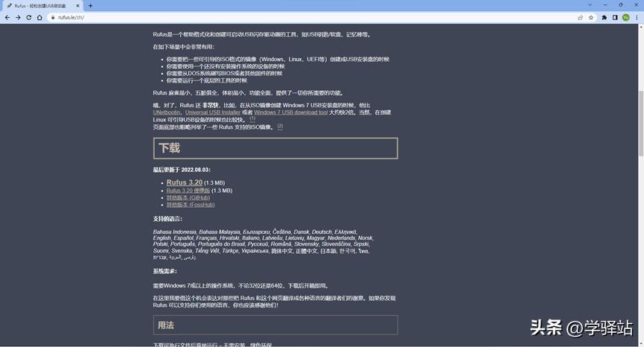
Task: Open Windows 7 USB download tool link
Action: (x=291, y=112)
